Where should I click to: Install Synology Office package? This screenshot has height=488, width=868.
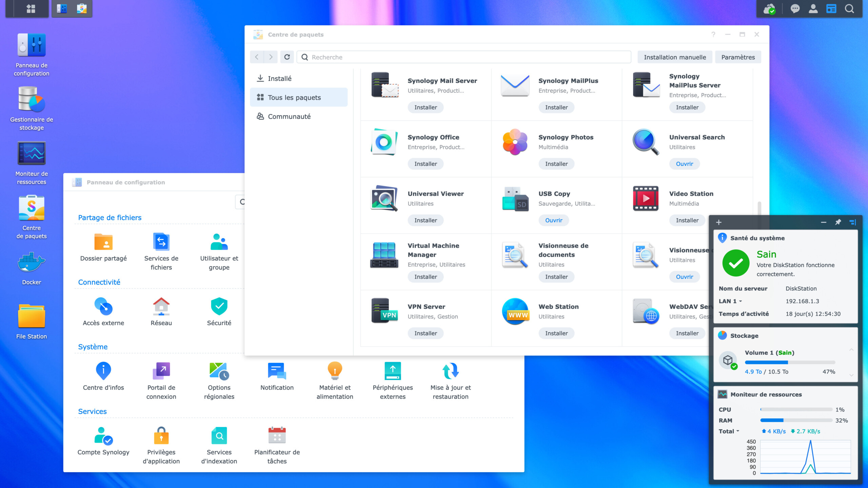(426, 164)
